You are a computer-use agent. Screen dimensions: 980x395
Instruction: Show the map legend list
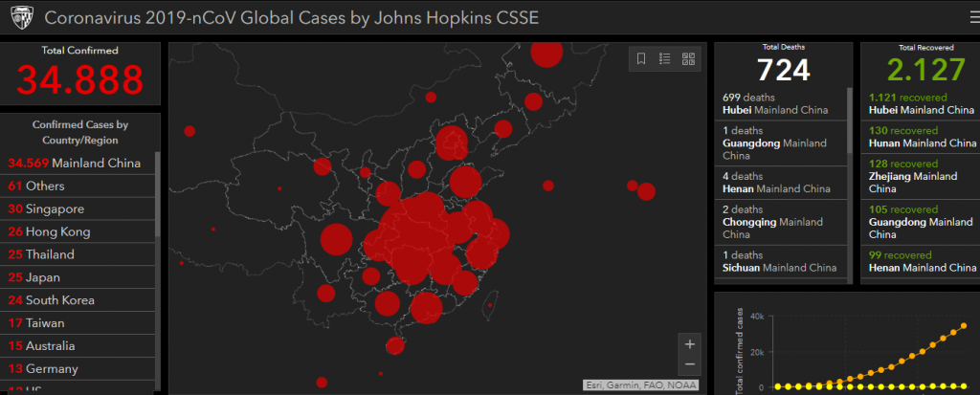pos(665,59)
